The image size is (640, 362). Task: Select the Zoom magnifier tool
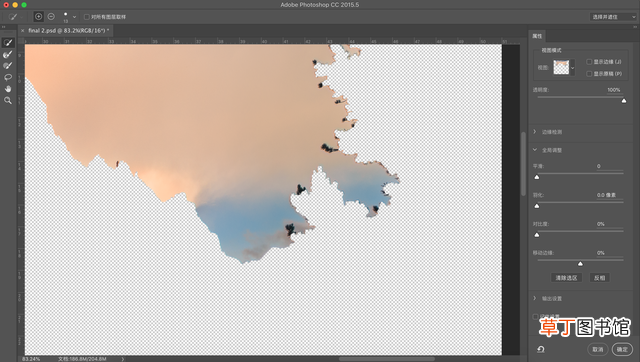[x=8, y=100]
